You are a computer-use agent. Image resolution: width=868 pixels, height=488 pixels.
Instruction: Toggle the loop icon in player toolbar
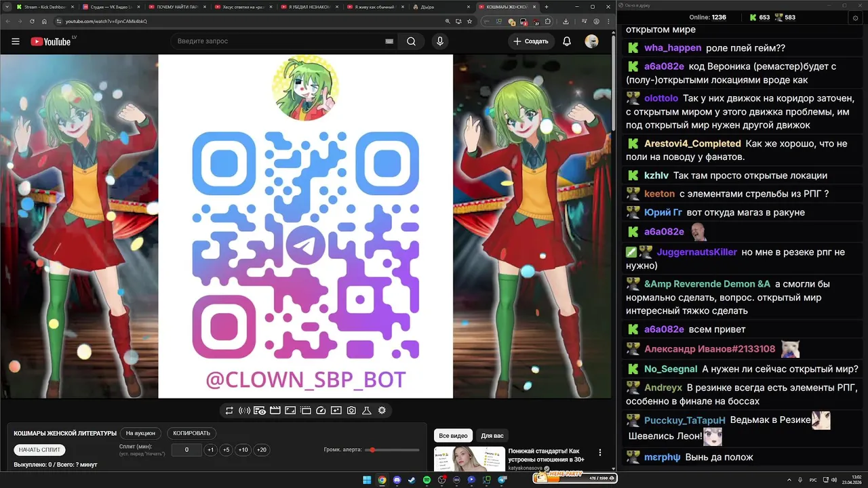coord(229,410)
